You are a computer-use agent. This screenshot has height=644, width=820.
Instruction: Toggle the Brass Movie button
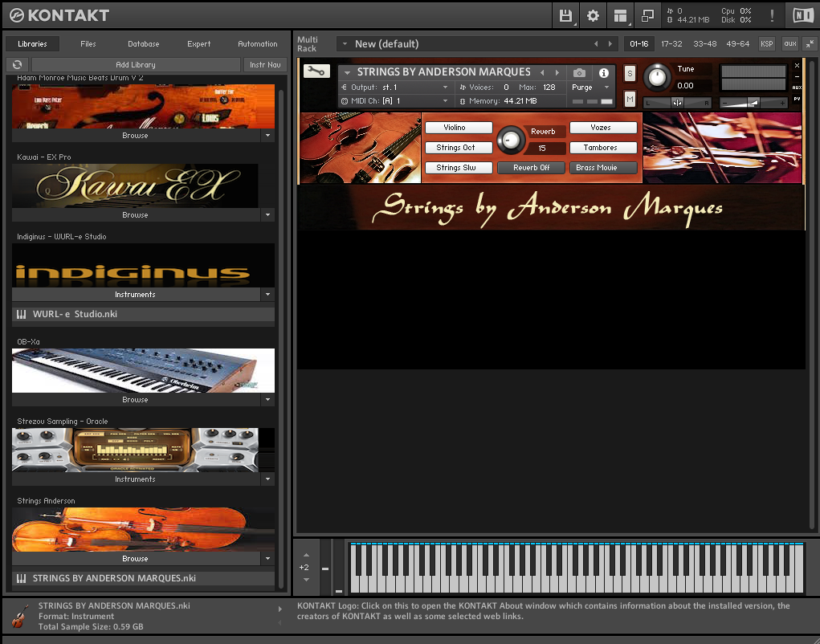coord(603,167)
